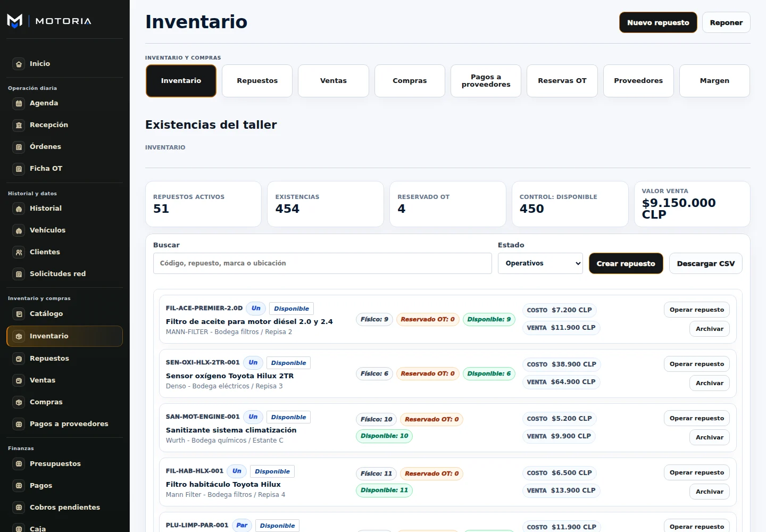Click VENTA $13.900 CLP value
Viewport: 766px width, 532px height.
tap(561, 491)
